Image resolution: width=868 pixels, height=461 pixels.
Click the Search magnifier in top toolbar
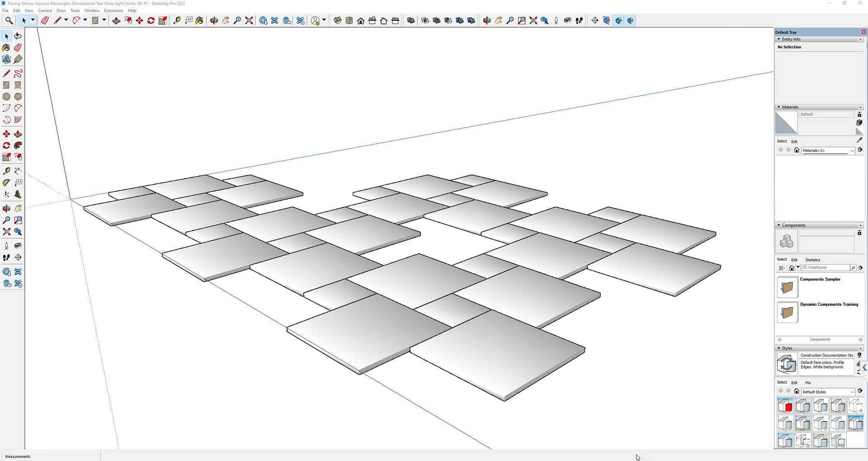[9, 20]
